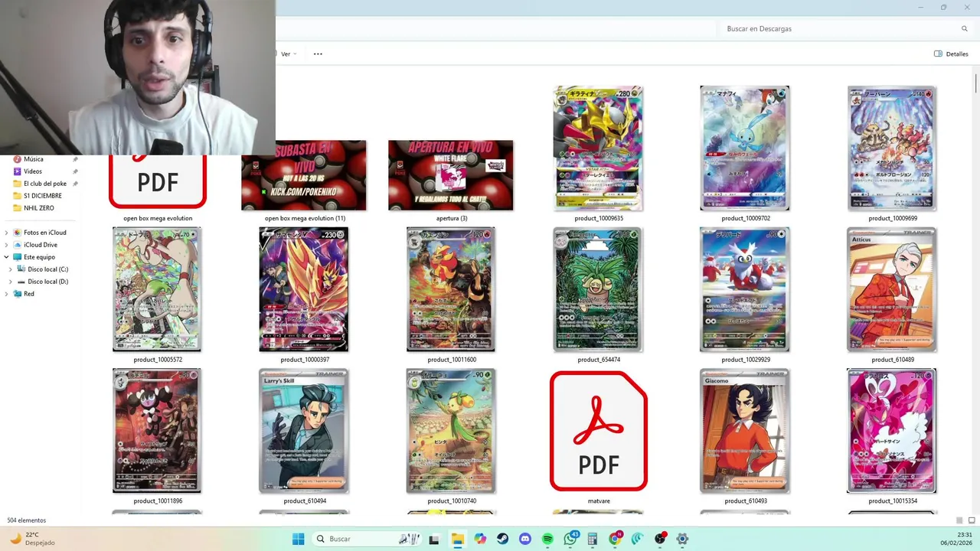This screenshot has width=980, height=551.
Task: Open NHIL ZERO folder in sidebar
Action: pyautogui.click(x=38, y=208)
